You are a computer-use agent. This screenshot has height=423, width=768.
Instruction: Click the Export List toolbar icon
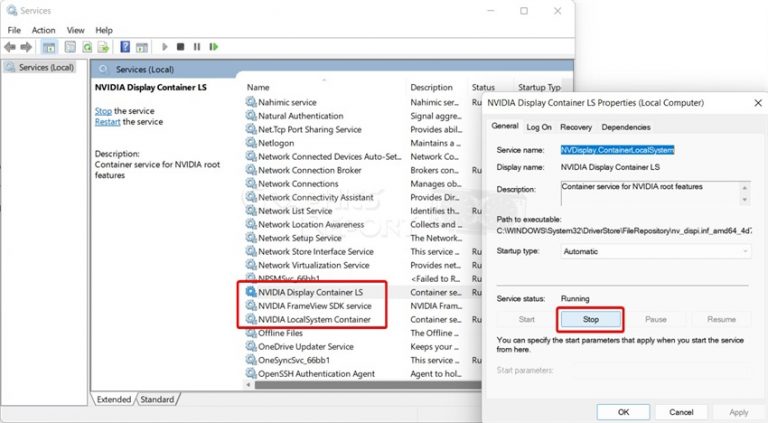(103, 47)
